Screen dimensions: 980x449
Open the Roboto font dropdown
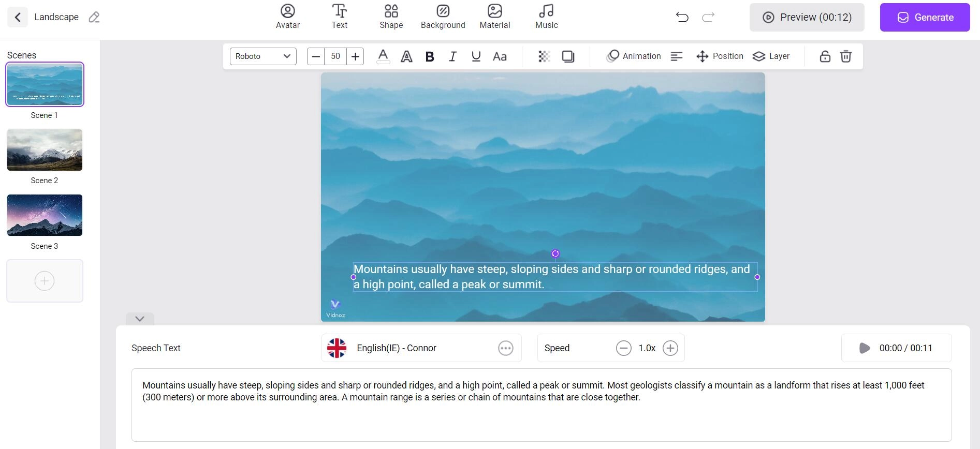[x=263, y=56]
